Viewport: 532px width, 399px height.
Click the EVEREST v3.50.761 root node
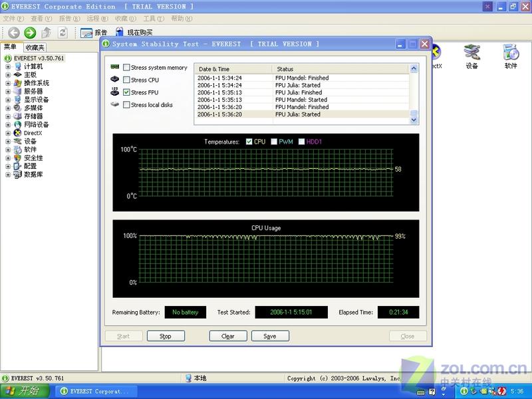pyautogui.click(x=39, y=59)
